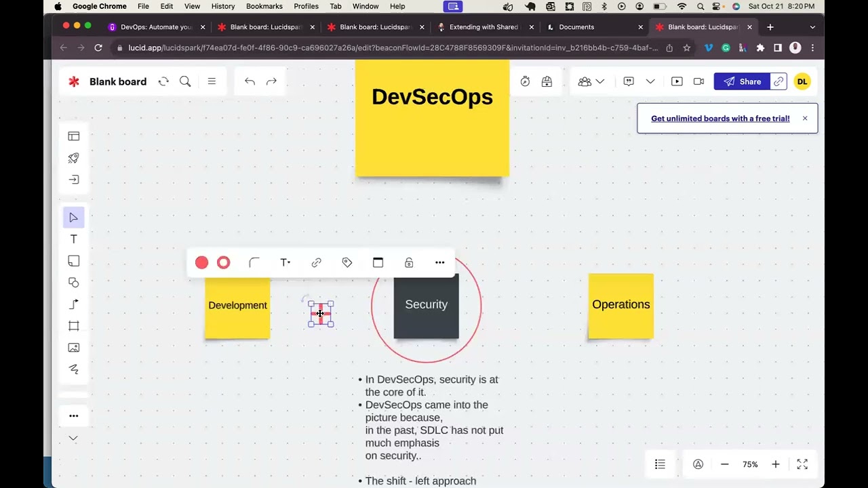The height and width of the screenshot is (488, 868).
Task: Open the Bookmarks menu in menu bar
Action: click(264, 6)
